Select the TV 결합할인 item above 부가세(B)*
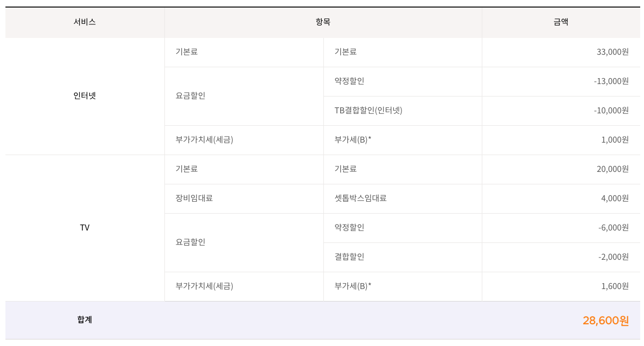The height and width of the screenshot is (346, 644). pyautogui.click(x=349, y=257)
